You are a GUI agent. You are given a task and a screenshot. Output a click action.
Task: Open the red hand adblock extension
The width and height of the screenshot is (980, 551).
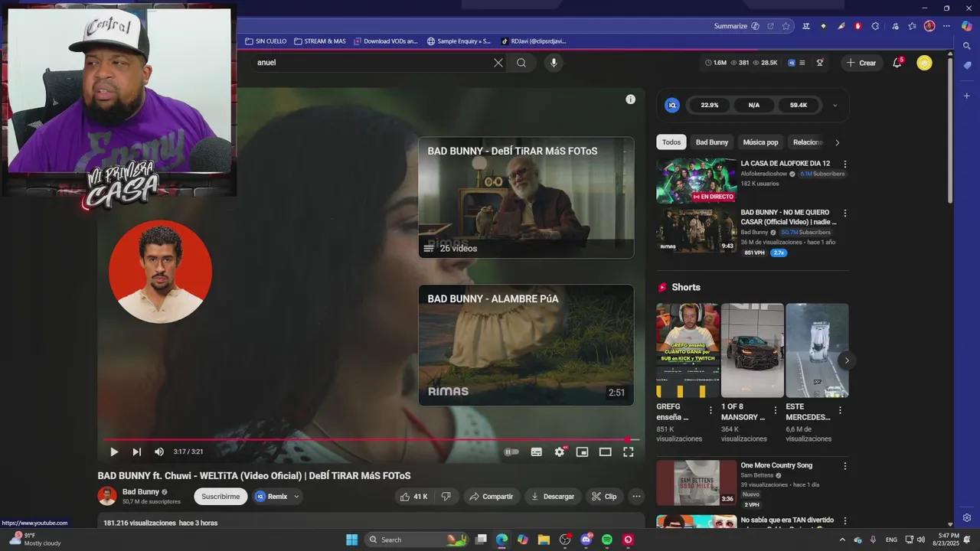point(857,26)
